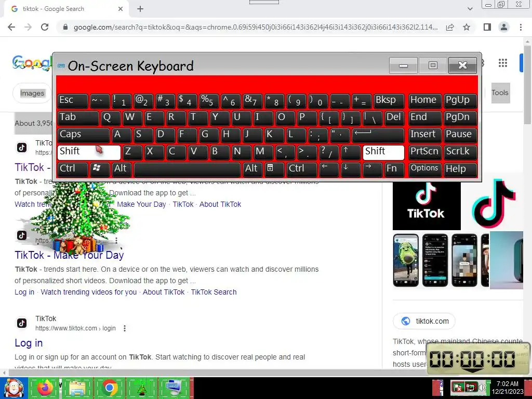Click the Help key on keyboard

(460, 169)
